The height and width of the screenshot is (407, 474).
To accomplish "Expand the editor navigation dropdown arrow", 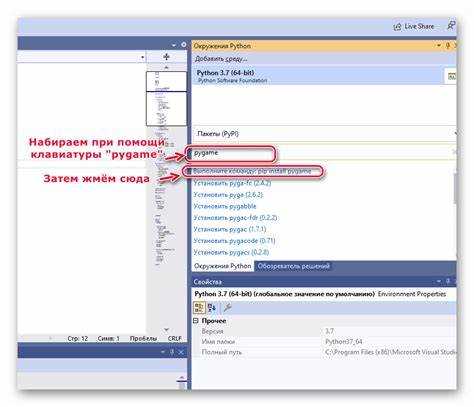I will 142,57.
